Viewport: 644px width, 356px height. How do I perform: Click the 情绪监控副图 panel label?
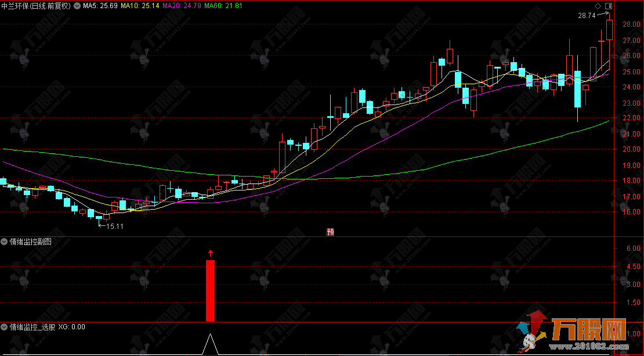pos(31,242)
